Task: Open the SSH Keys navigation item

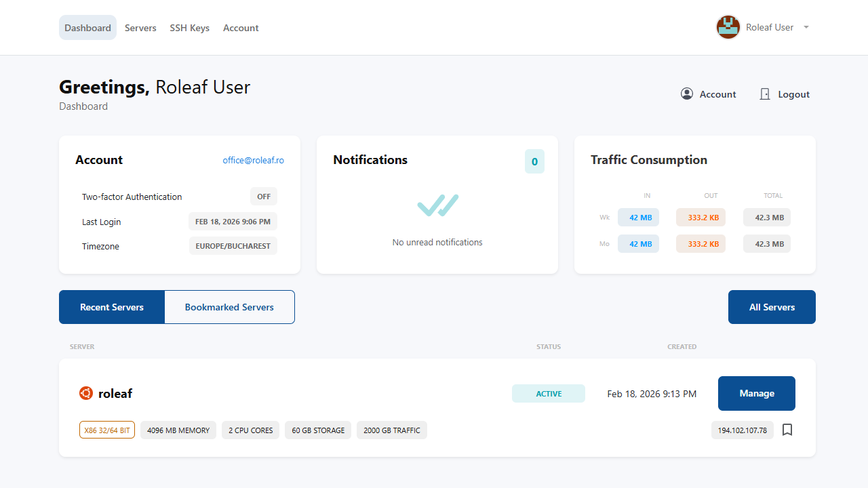Action: point(189,28)
